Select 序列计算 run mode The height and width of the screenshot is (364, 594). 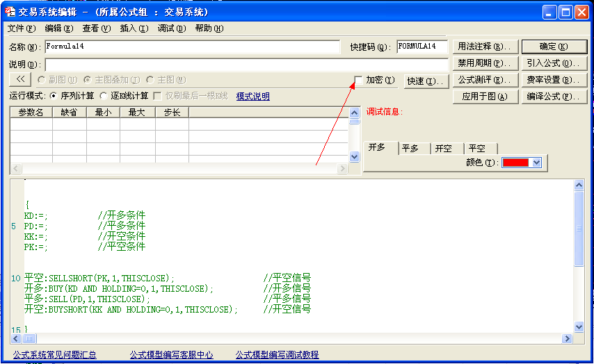click(x=54, y=96)
